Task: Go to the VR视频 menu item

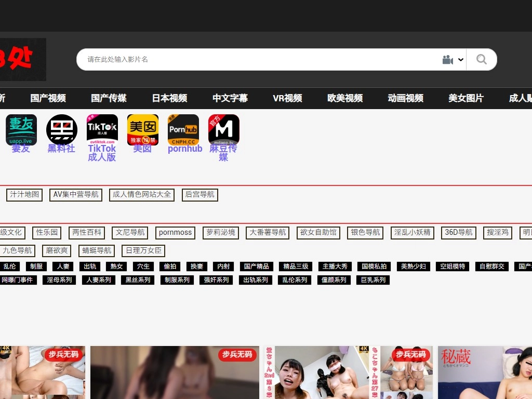Action: 287,98
